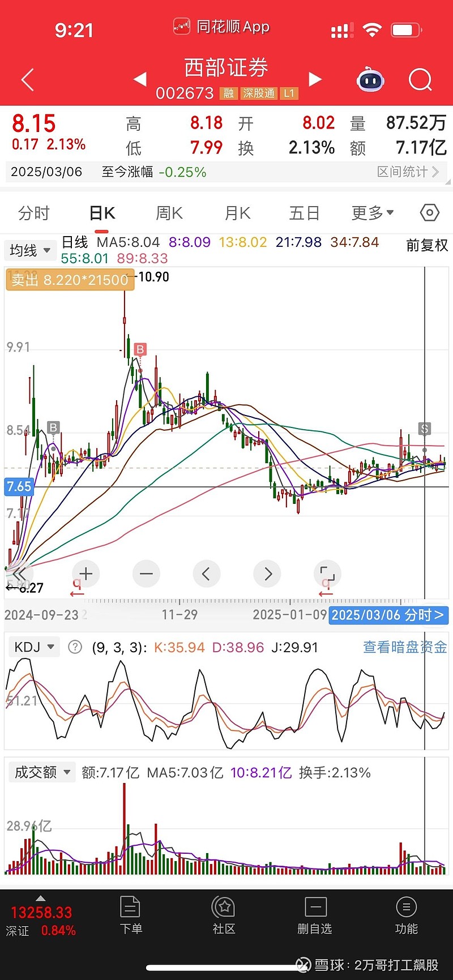Switch to 月K tab
The height and width of the screenshot is (980, 453).
[x=237, y=213]
